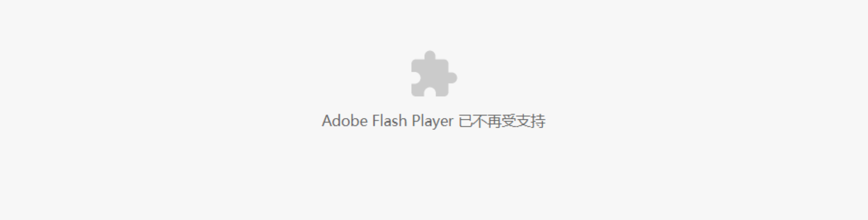Click the word 'Flash' in the notice
Viewport: 868px width, 220px height.
point(390,121)
